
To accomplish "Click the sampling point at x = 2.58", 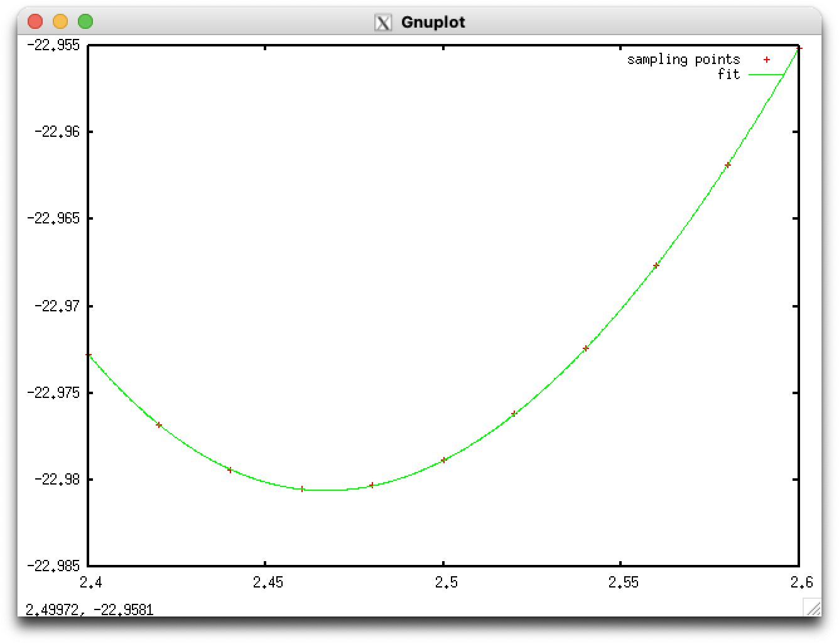I will tap(728, 165).
